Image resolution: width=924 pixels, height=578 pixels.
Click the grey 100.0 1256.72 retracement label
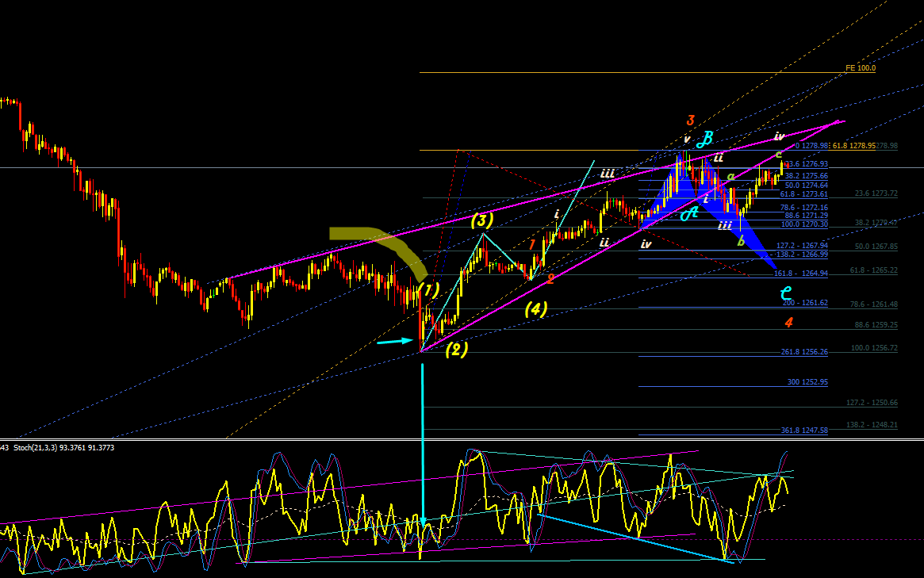[875, 348]
